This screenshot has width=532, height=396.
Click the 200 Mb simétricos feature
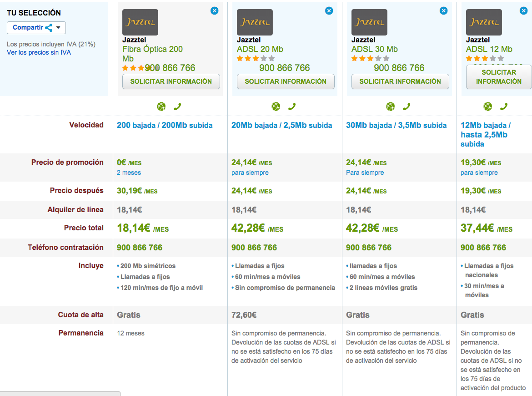(146, 266)
